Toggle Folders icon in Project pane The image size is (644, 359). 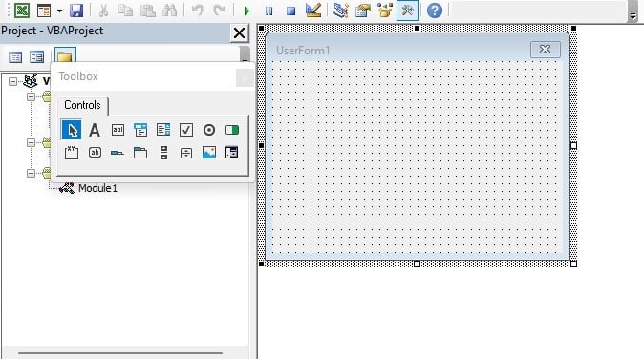pyautogui.click(x=65, y=55)
